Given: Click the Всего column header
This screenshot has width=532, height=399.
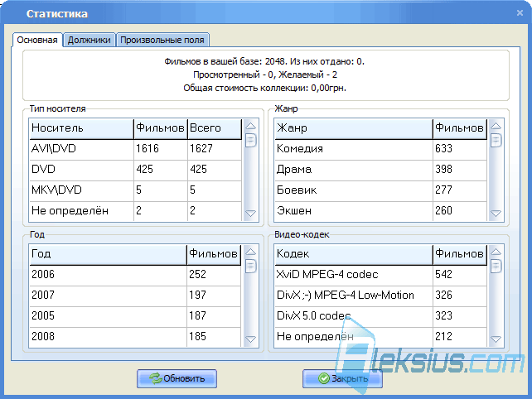Looking at the screenshot, I should pyautogui.click(x=215, y=128).
